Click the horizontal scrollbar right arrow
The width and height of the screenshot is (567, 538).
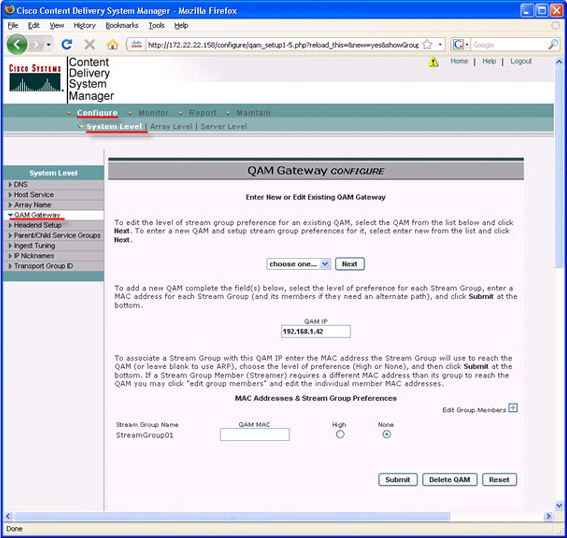click(549, 516)
